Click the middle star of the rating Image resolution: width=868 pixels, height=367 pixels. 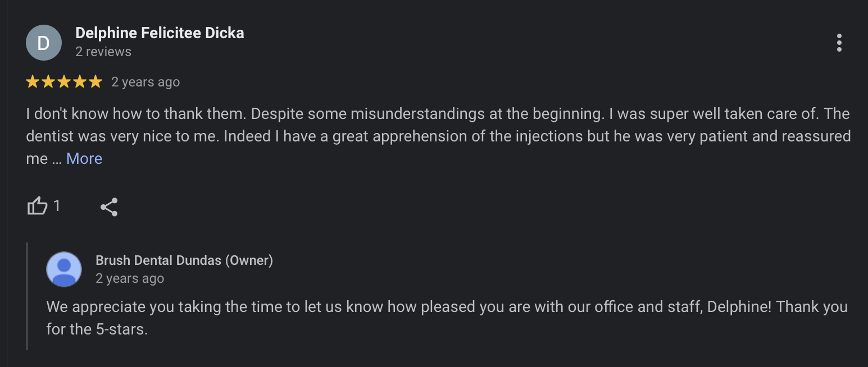tap(64, 82)
